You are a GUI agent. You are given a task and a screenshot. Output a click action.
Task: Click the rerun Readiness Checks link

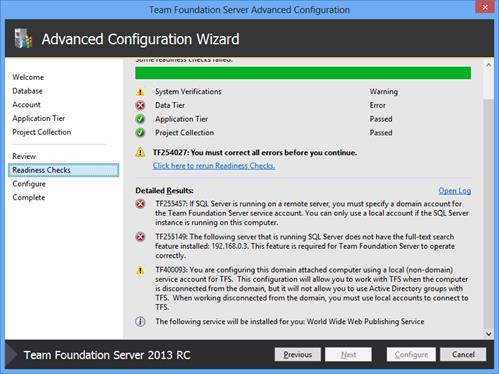pyautogui.click(x=214, y=166)
